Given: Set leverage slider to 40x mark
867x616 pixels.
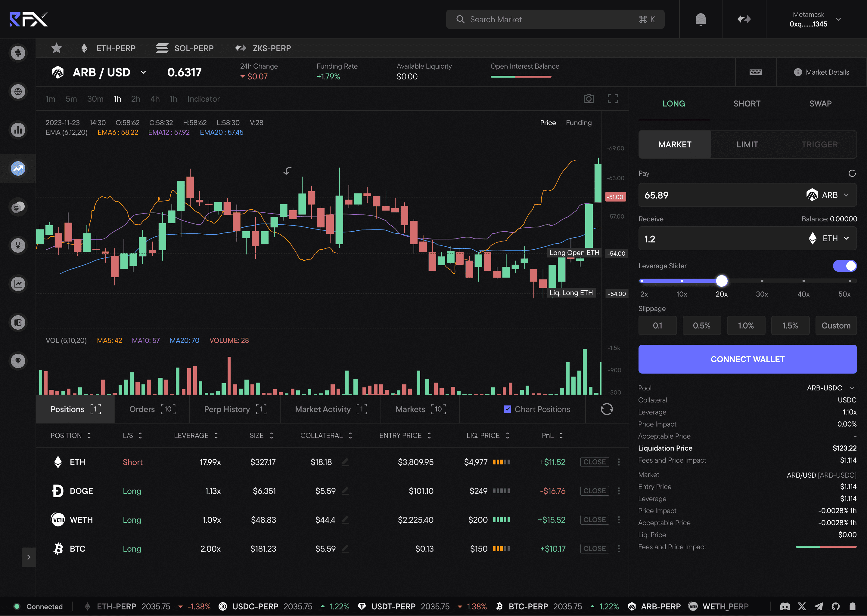Looking at the screenshot, I should coord(803,281).
